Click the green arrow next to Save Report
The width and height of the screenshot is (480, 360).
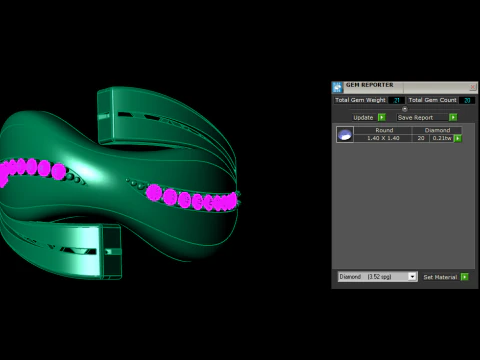tap(453, 117)
